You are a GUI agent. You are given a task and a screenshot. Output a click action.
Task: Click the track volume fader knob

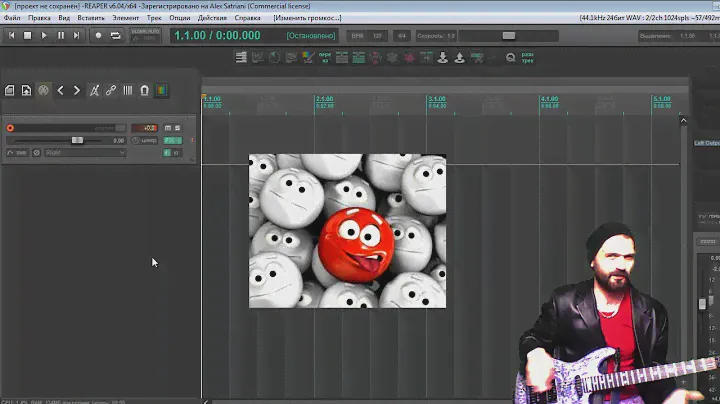77,140
